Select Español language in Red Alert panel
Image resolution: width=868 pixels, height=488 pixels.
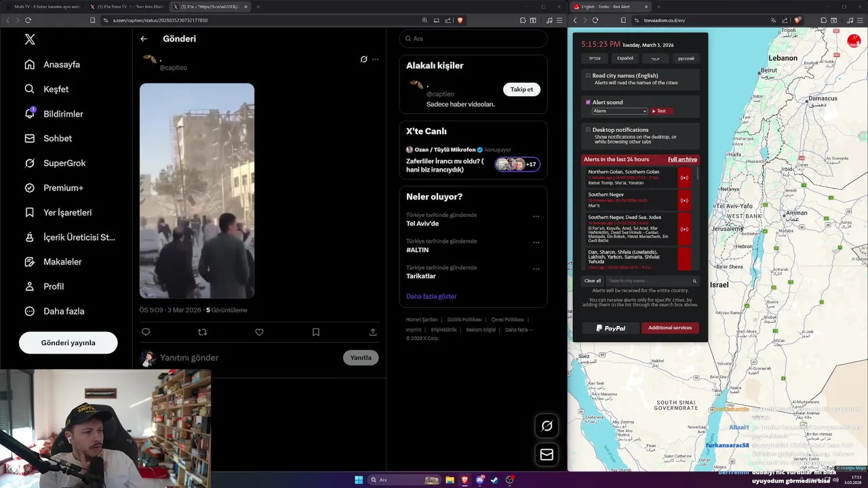click(x=625, y=58)
